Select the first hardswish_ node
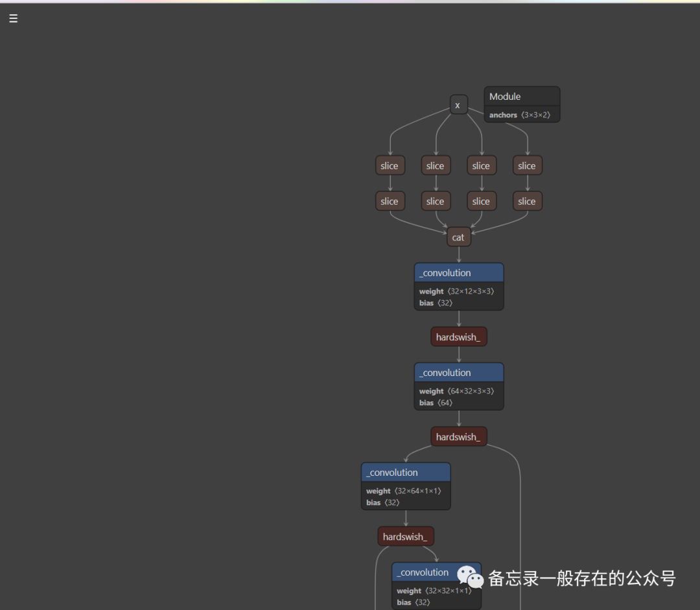700x610 pixels. point(458,336)
